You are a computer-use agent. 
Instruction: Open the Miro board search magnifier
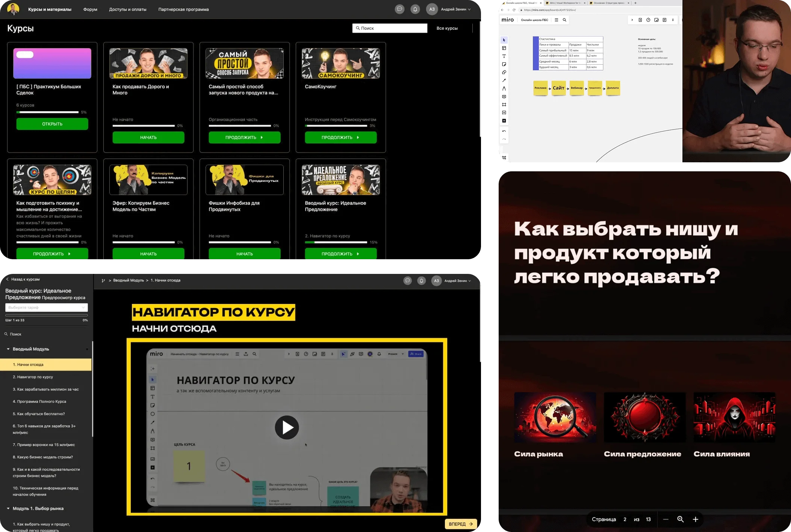[564, 20]
